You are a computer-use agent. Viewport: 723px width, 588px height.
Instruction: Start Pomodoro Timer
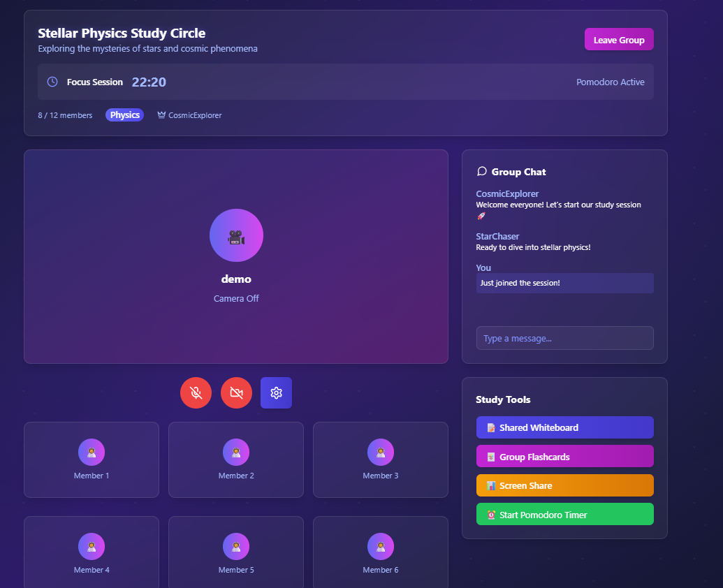pos(565,514)
